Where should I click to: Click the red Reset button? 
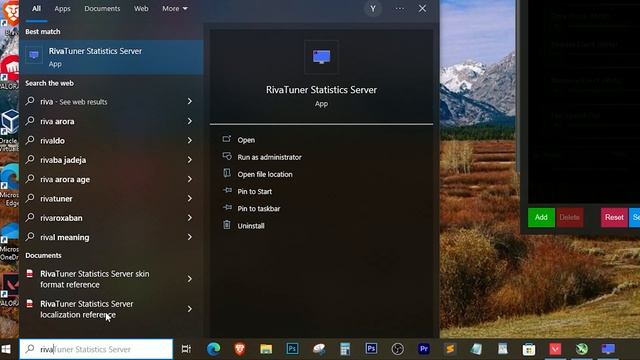coord(614,217)
